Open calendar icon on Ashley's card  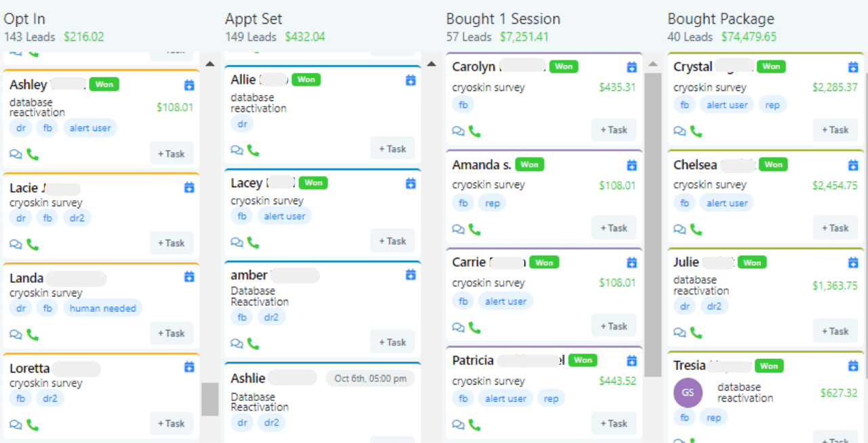[x=189, y=85]
